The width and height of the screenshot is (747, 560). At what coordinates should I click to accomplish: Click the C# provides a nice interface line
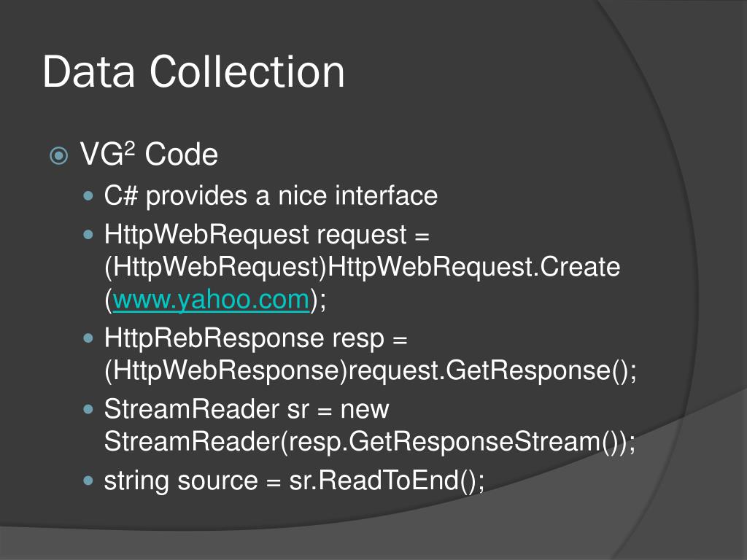click(271, 195)
